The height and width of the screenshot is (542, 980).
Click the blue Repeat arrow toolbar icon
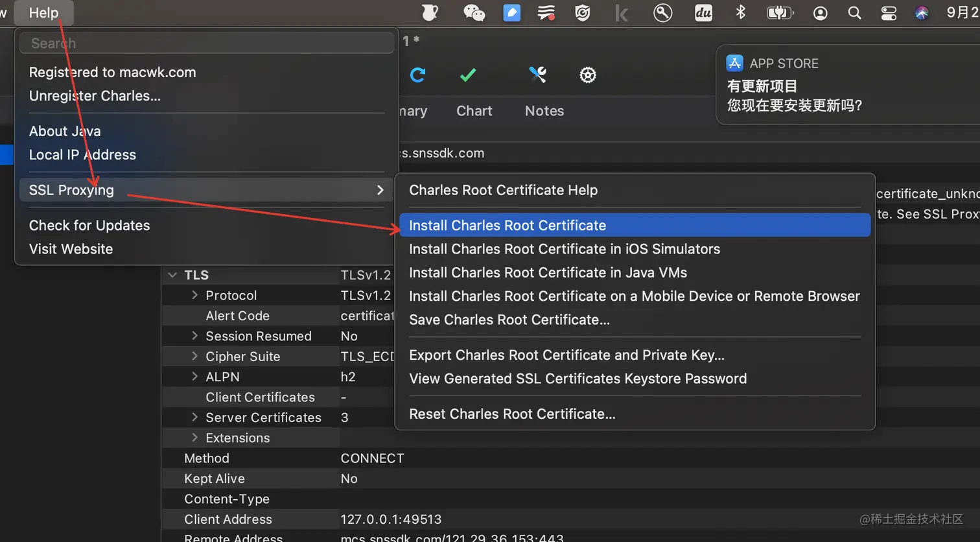click(417, 75)
